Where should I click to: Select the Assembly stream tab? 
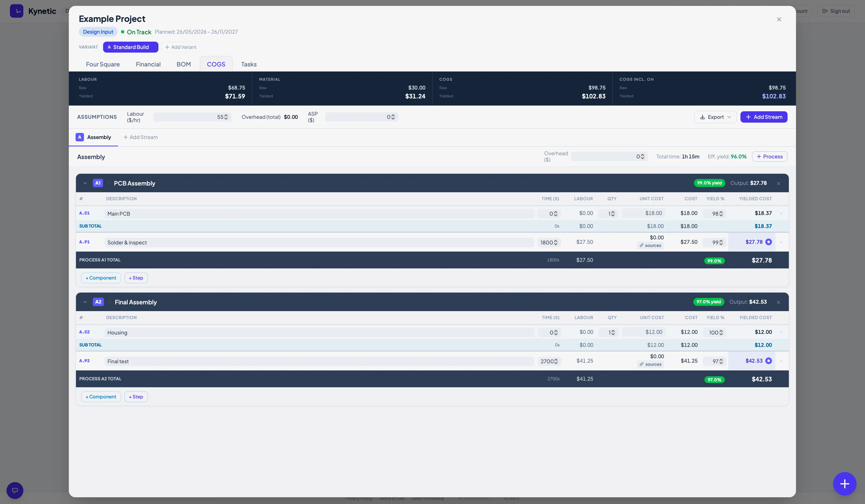point(93,137)
